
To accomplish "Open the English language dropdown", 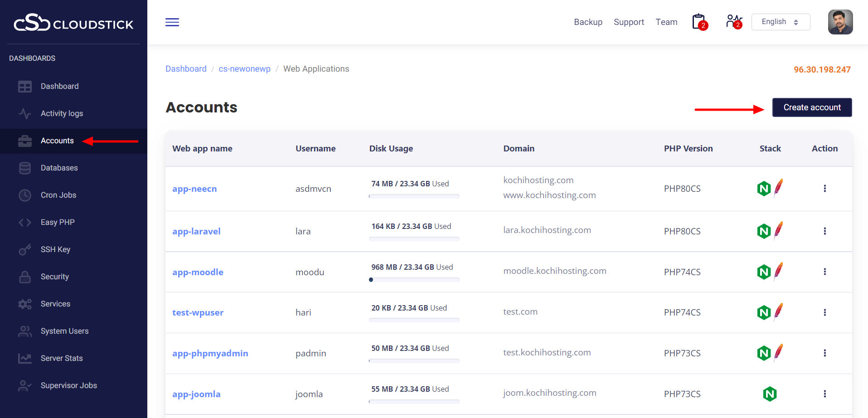I will (x=780, y=22).
